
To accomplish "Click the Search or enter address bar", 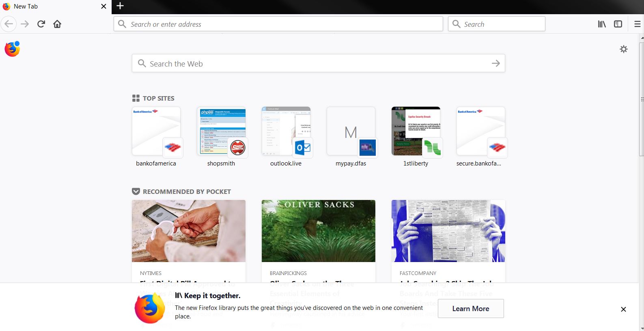I will click(x=278, y=24).
